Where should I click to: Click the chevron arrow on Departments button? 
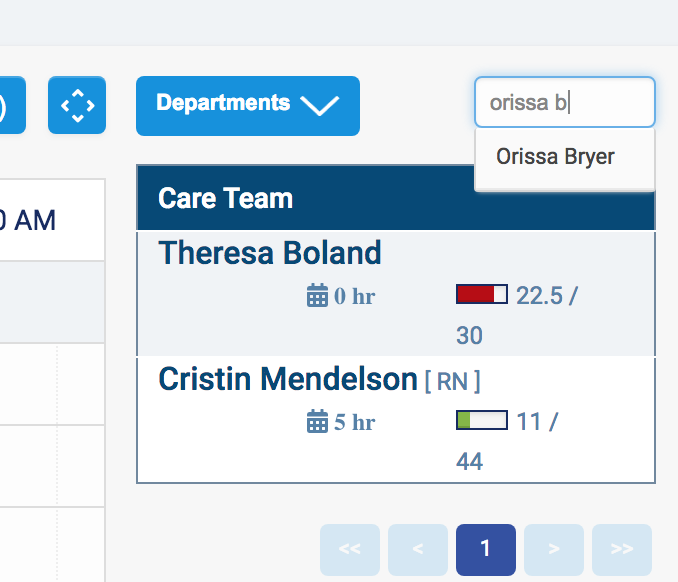320,105
